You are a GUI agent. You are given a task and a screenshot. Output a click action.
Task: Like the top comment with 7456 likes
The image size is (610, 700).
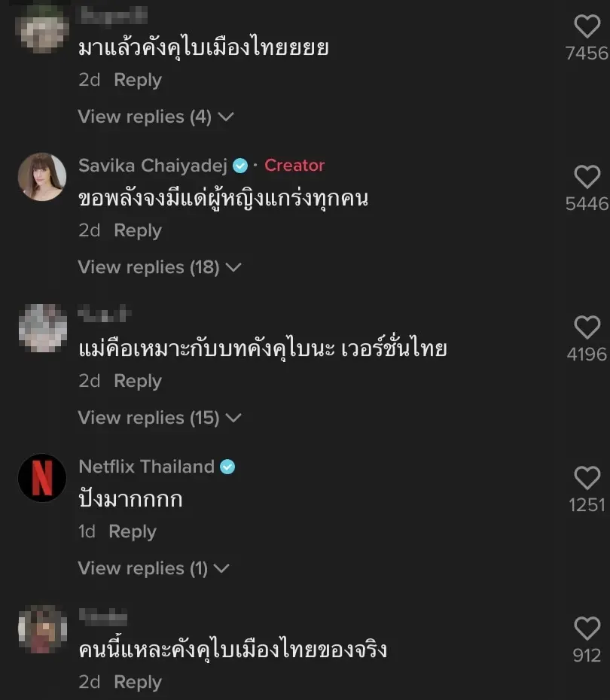pos(587,27)
